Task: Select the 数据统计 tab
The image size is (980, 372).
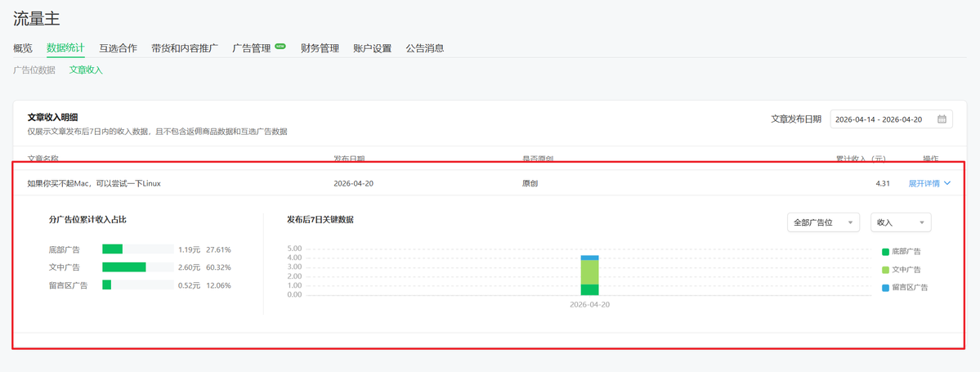Action: point(65,48)
